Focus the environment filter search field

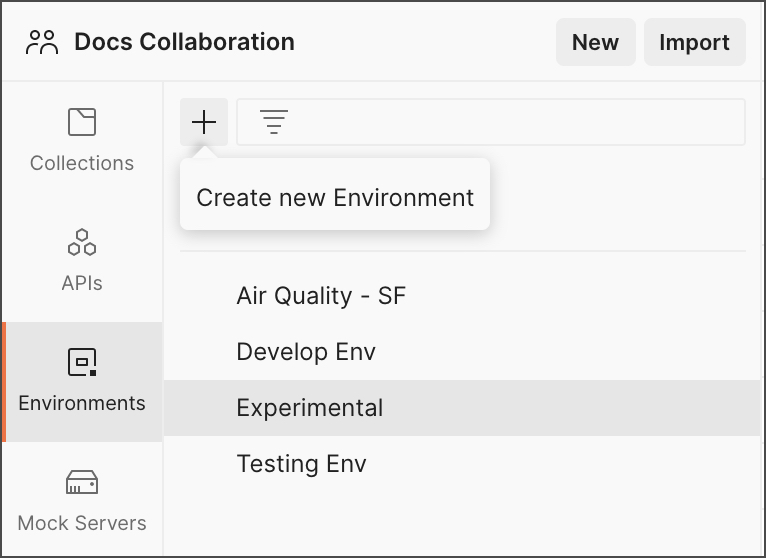pyautogui.click(x=510, y=123)
